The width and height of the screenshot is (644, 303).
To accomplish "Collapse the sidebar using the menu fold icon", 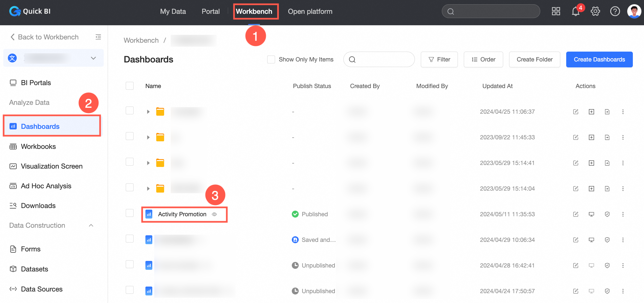I will coord(98,37).
